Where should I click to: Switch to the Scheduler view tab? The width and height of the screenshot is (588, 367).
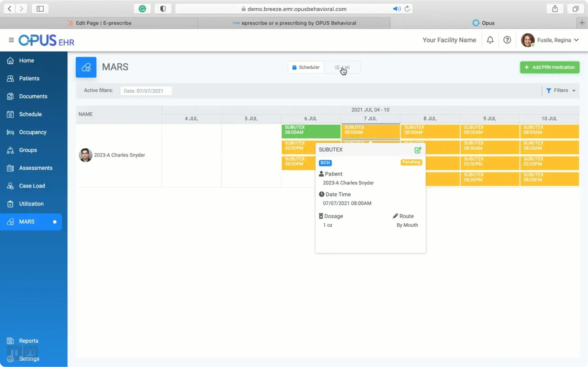point(306,67)
